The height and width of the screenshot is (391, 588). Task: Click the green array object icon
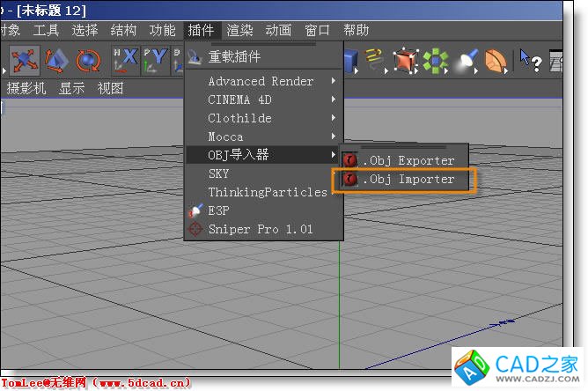pos(436,61)
